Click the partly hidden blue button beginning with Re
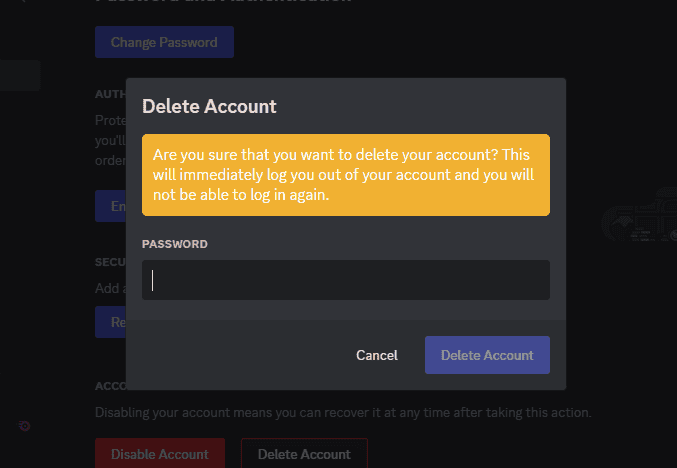The image size is (677, 468). click(110, 322)
